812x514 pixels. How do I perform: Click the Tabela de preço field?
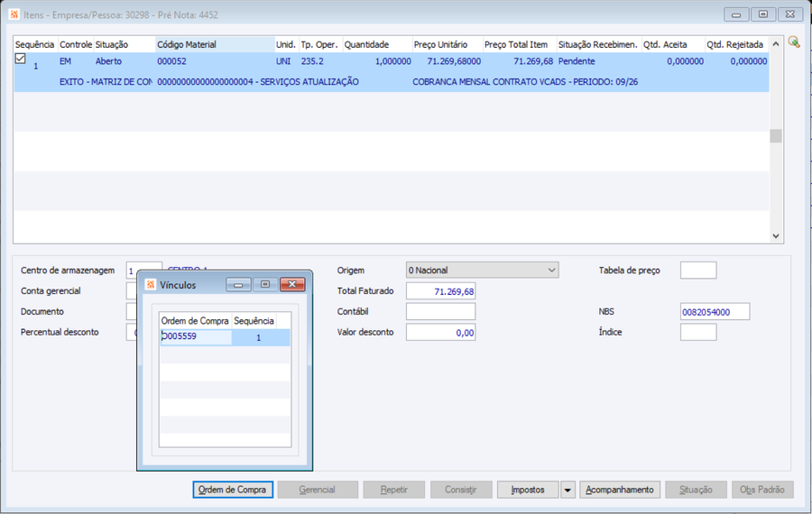(x=698, y=271)
